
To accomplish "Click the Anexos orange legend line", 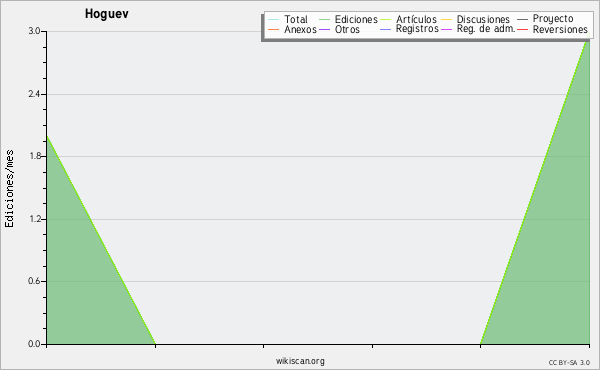I will click(274, 29).
